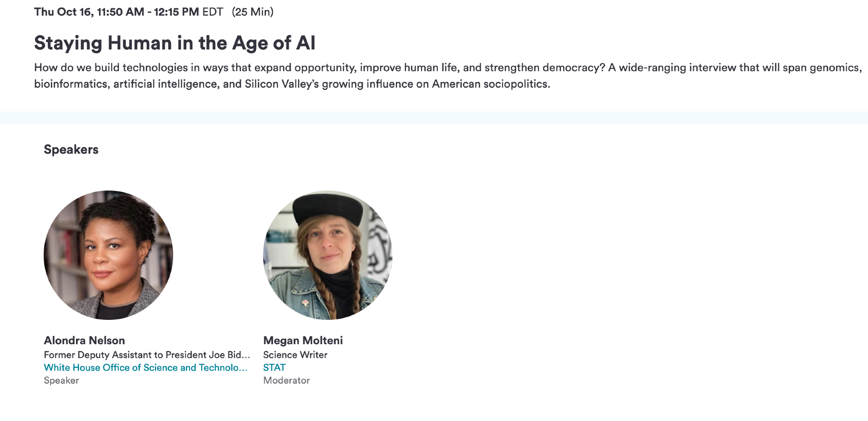Click the 'EDT' timezone label
This screenshot has width=868, height=421.
213,12
